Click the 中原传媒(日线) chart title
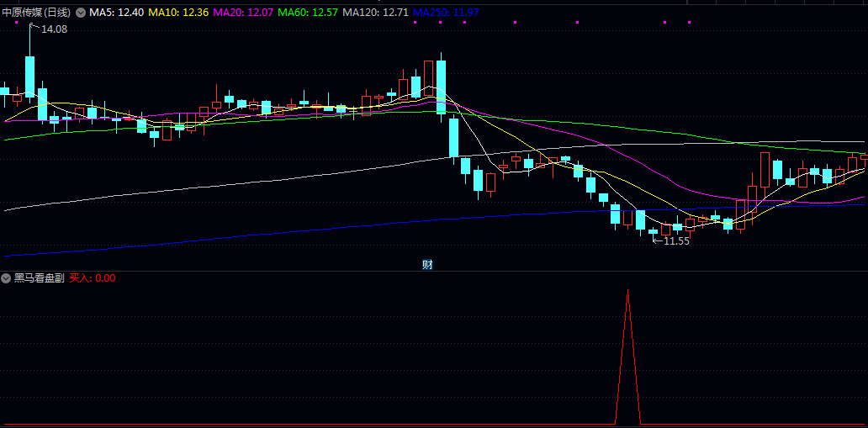868x428 pixels. [37, 13]
